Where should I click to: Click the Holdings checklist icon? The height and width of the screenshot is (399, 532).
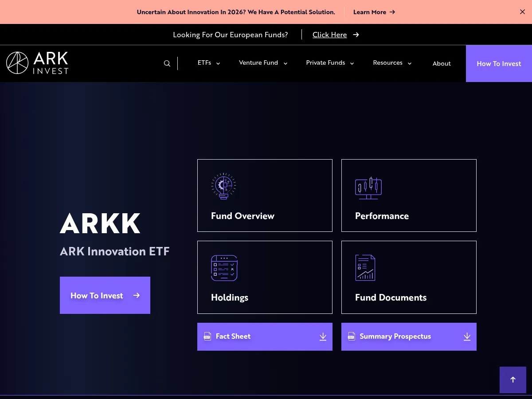point(224,268)
